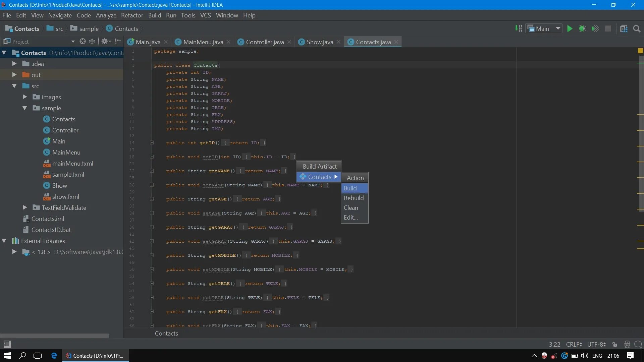Select Rebuild from the Action submenu
The image size is (644, 362).
pos(354,198)
